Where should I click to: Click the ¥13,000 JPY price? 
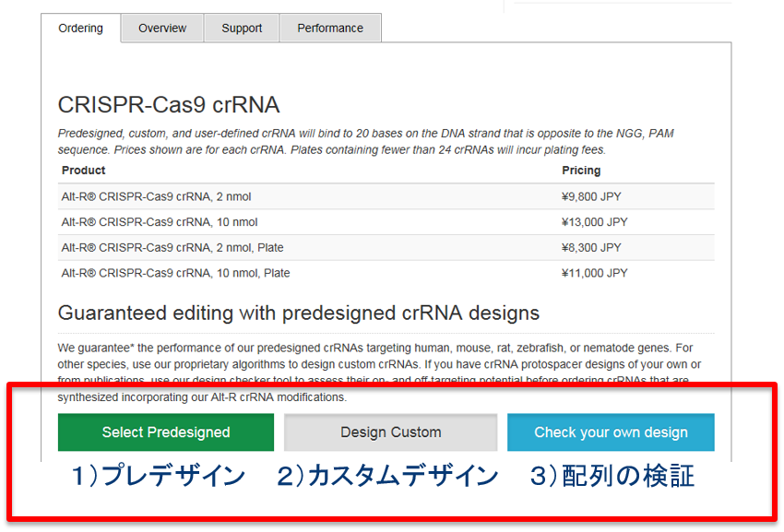(x=594, y=222)
